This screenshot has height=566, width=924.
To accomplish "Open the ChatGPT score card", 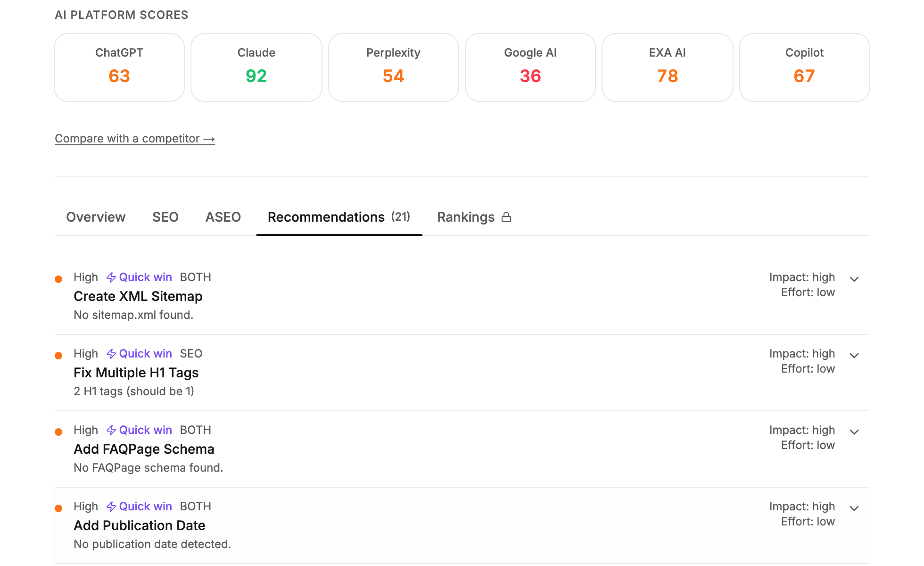I will pos(119,67).
